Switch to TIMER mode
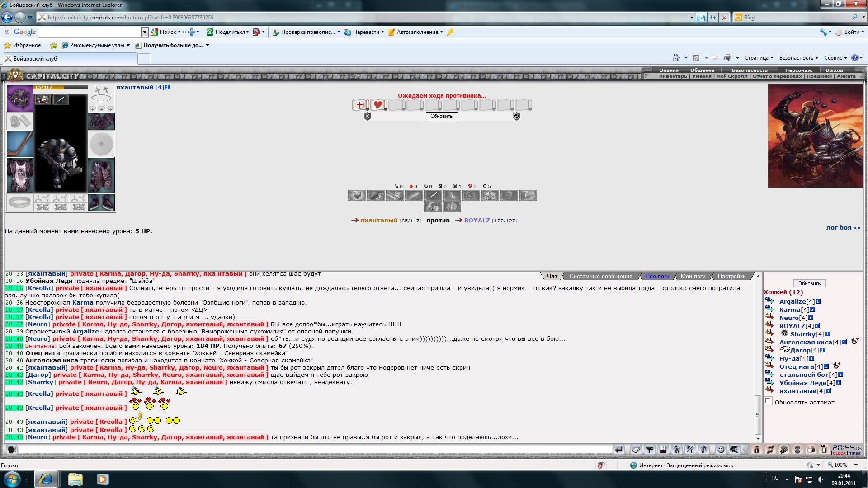The image size is (868, 488). pyautogui.click(x=855, y=453)
